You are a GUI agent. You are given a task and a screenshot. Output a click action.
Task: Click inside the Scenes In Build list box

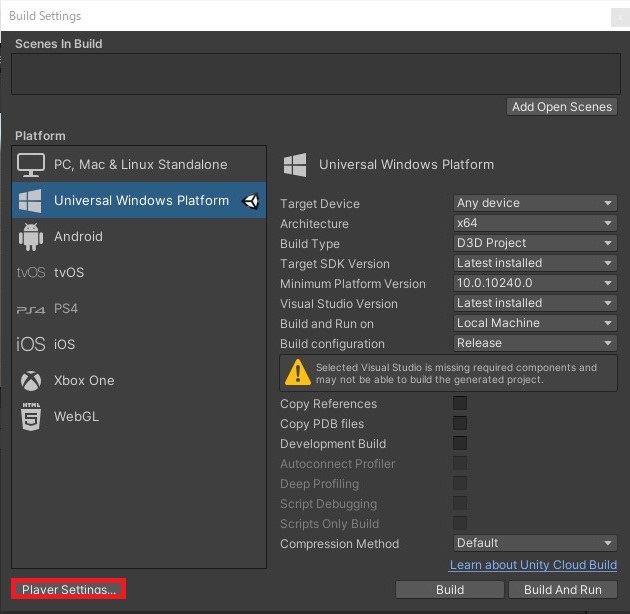[x=316, y=74]
